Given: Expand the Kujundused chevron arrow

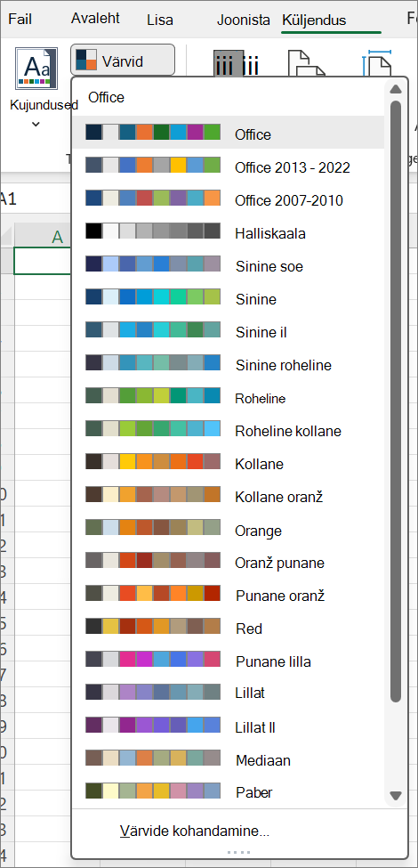Looking at the screenshot, I should [x=36, y=124].
